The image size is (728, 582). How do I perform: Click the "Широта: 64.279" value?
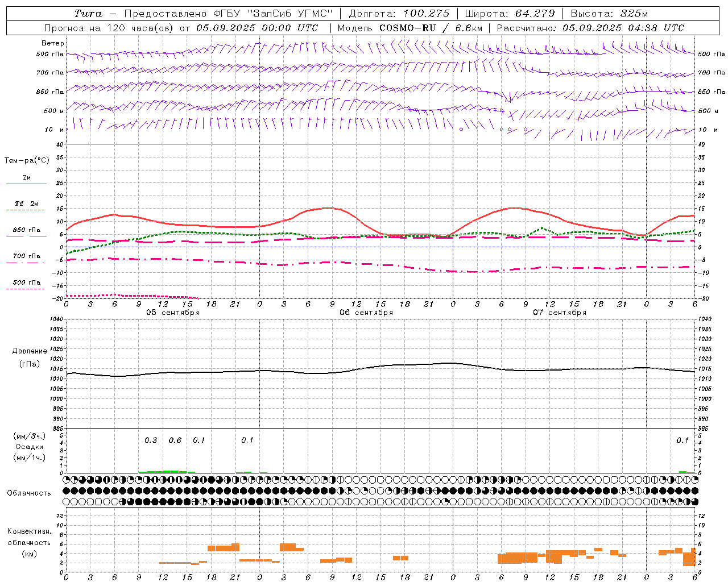[510, 14]
